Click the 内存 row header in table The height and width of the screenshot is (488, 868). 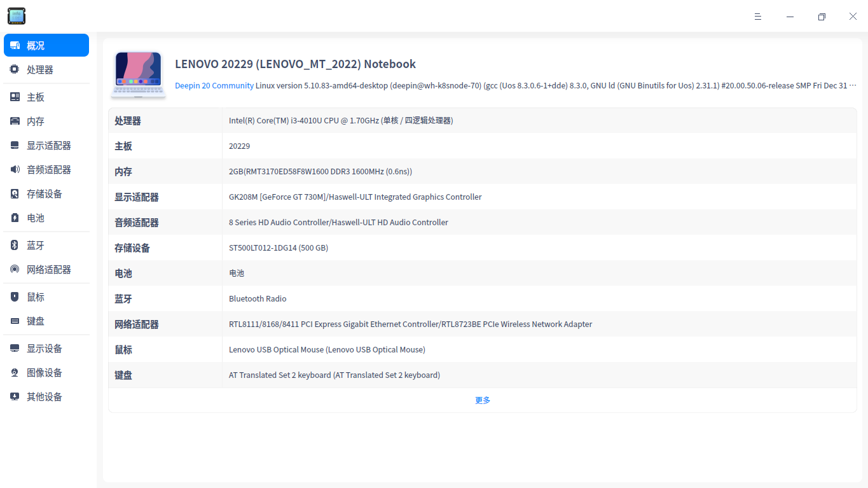[123, 172]
